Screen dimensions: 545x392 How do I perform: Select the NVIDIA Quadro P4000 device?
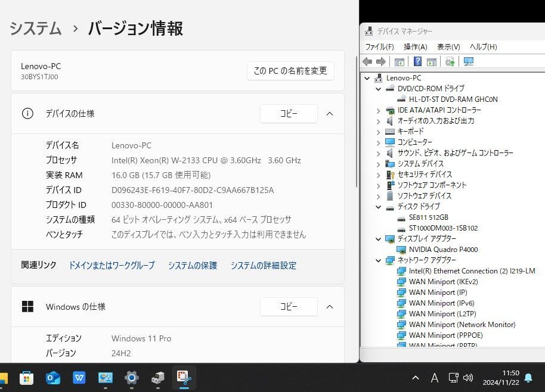[443, 250]
